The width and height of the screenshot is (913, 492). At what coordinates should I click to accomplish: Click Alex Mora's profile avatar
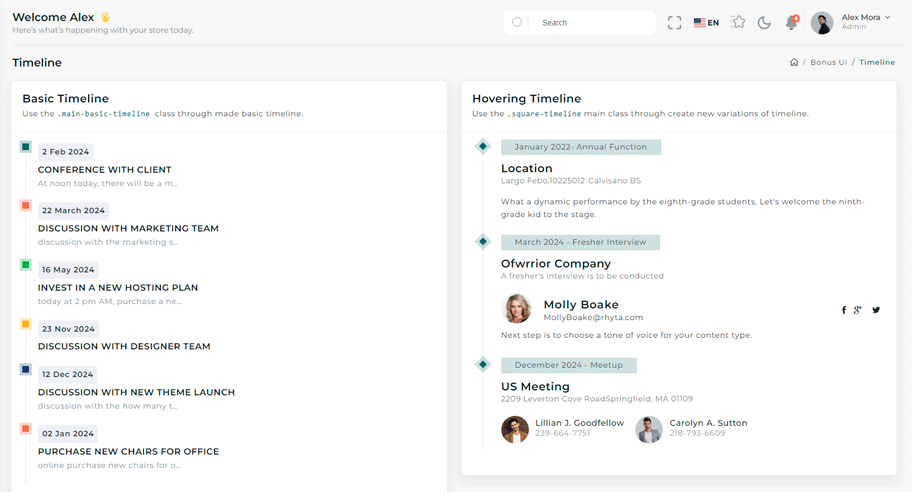click(x=822, y=22)
